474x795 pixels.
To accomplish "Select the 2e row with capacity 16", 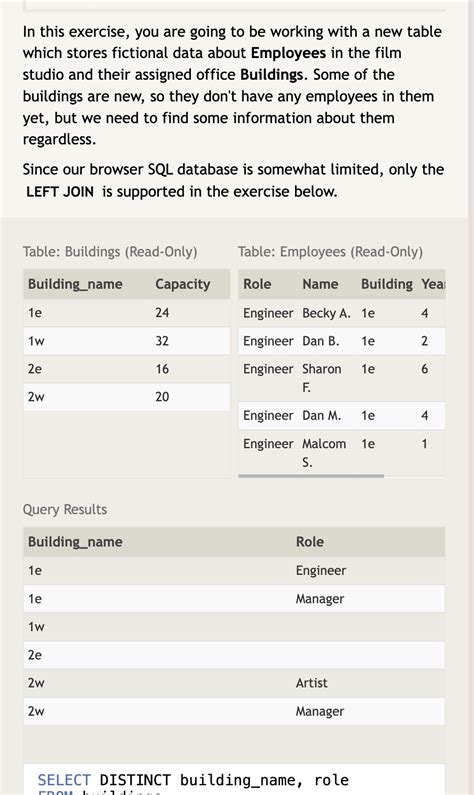I will (127, 369).
